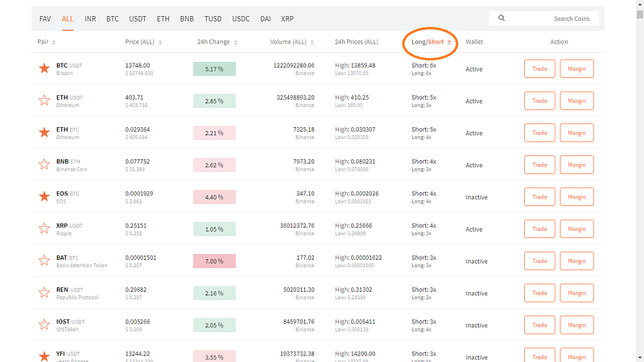Sort by 24h Change column arrows
The width and height of the screenshot is (644, 362).
coord(236,43)
